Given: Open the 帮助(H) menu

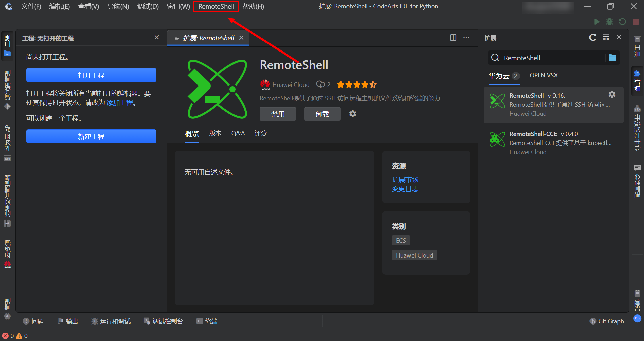Looking at the screenshot, I should click(253, 6).
